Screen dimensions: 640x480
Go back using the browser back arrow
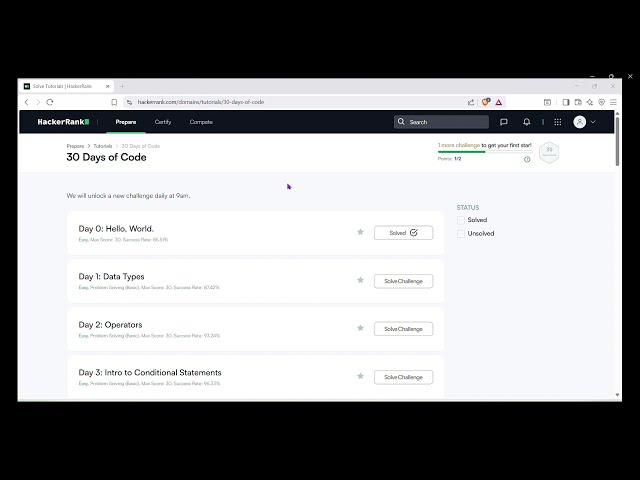click(x=27, y=102)
